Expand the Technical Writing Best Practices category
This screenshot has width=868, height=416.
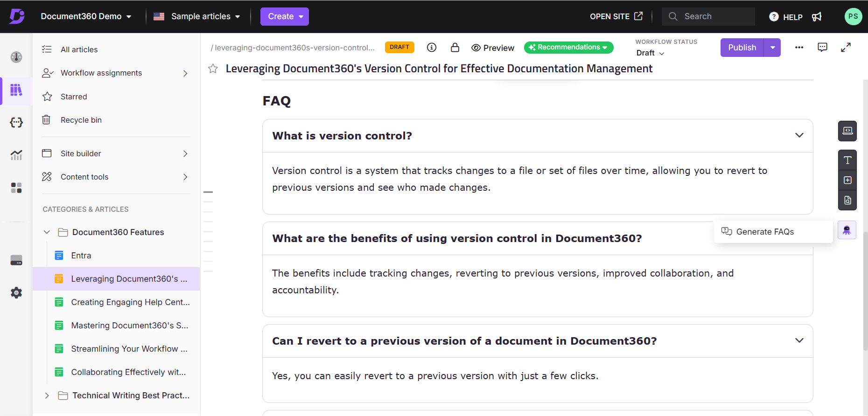point(47,395)
